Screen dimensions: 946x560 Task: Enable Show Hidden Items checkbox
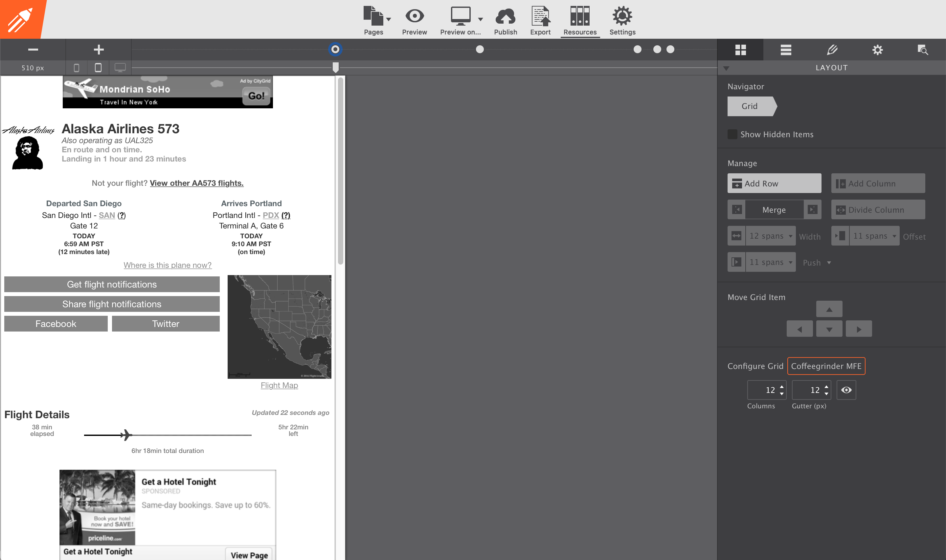pyautogui.click(x=732, y=134)
